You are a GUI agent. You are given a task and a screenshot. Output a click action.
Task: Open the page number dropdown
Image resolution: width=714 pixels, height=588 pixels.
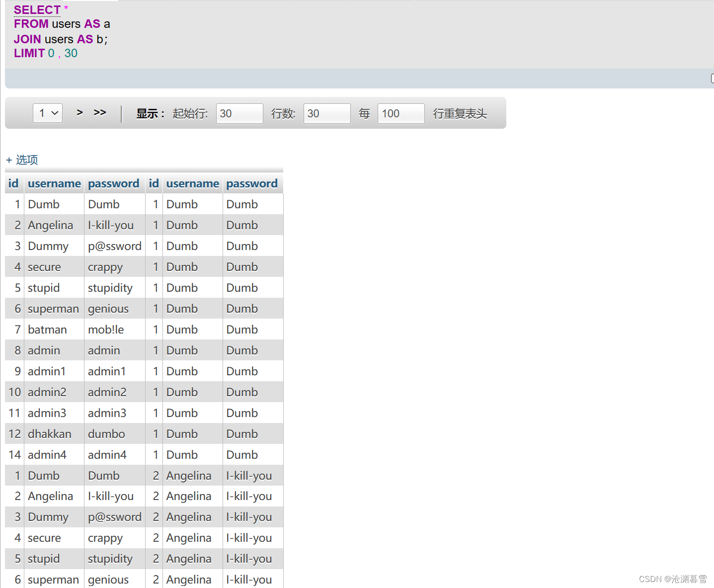click(48, 113)
